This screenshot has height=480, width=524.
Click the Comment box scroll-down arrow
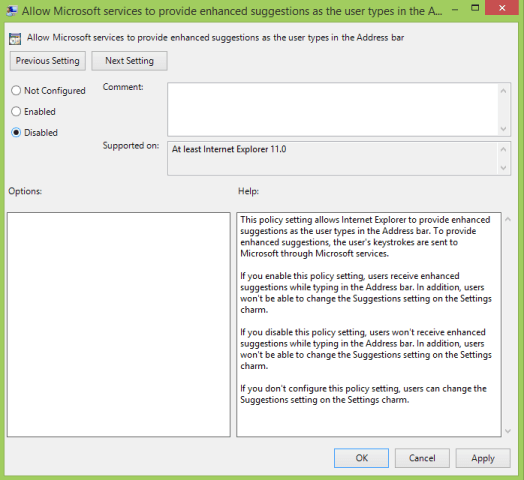coord(504,129)
